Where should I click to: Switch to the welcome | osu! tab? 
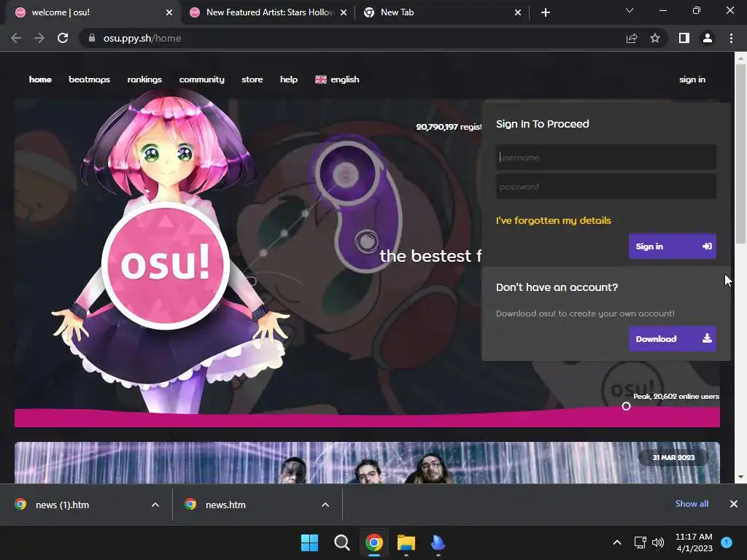point(90,12)
